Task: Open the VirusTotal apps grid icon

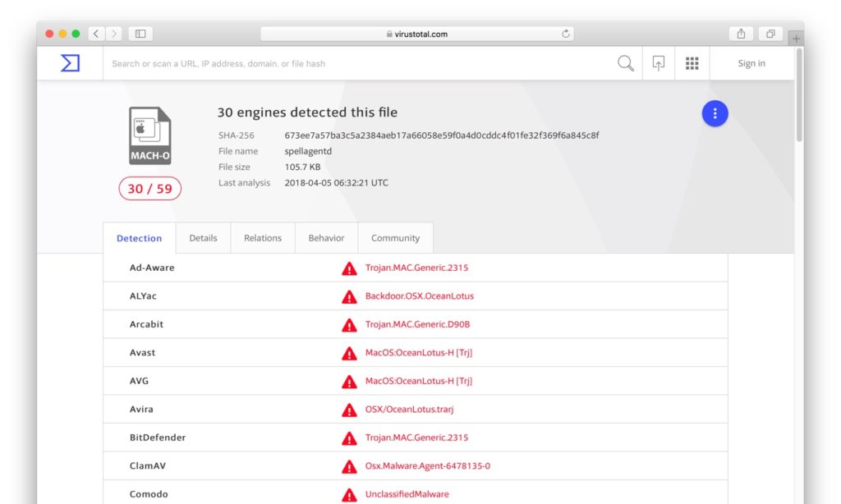Action: [692, 62]
